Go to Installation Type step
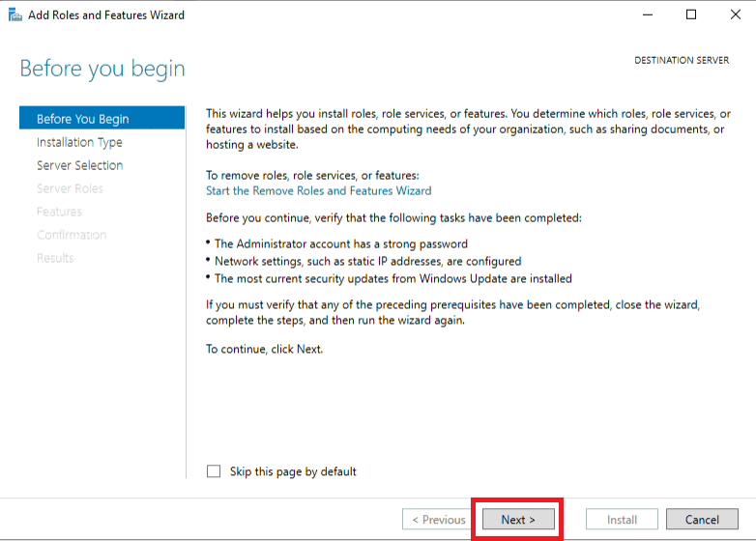This screenshot has width=756, height=541. point(79,142)
